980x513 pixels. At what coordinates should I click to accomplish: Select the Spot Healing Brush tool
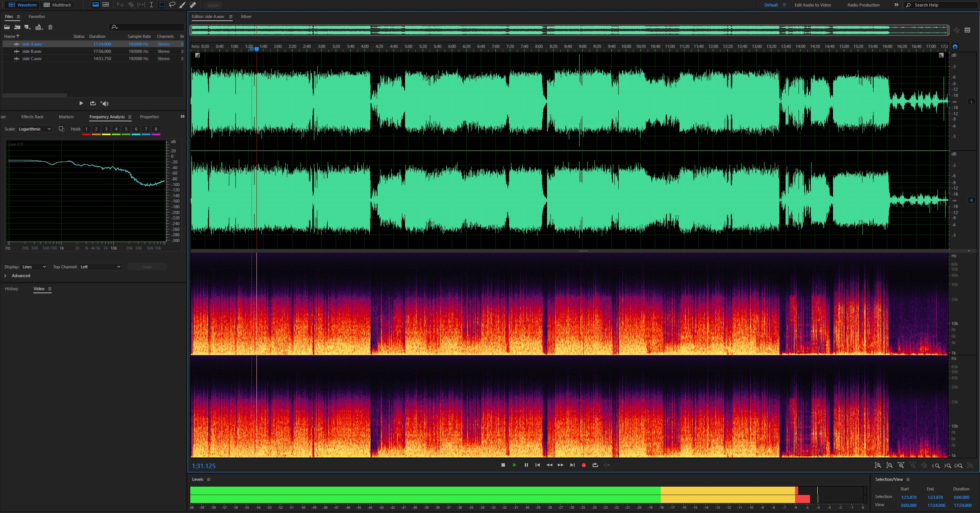point(193,5)
